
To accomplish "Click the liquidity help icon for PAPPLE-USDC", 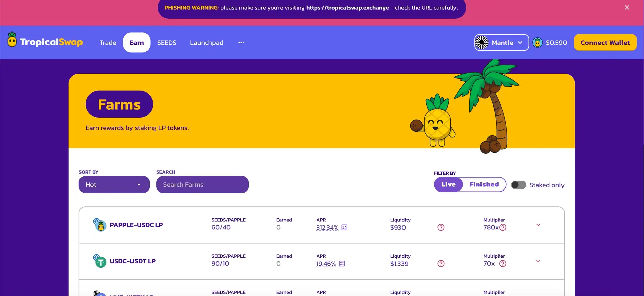I will coord(441,228).
